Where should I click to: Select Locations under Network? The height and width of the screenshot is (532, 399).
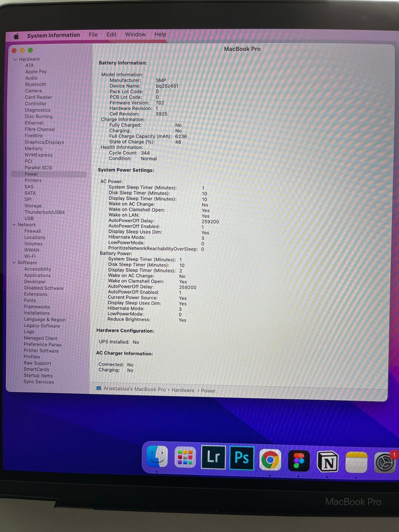pos(34,237)
